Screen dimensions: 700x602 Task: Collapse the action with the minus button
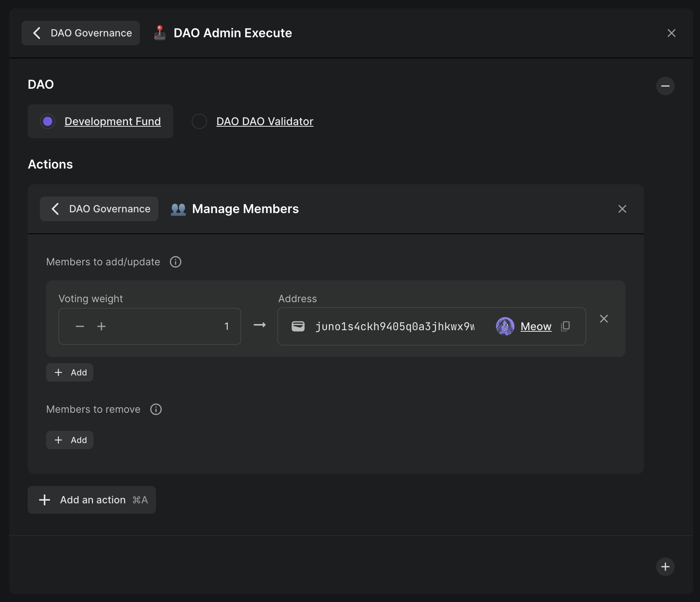[665, 86]
